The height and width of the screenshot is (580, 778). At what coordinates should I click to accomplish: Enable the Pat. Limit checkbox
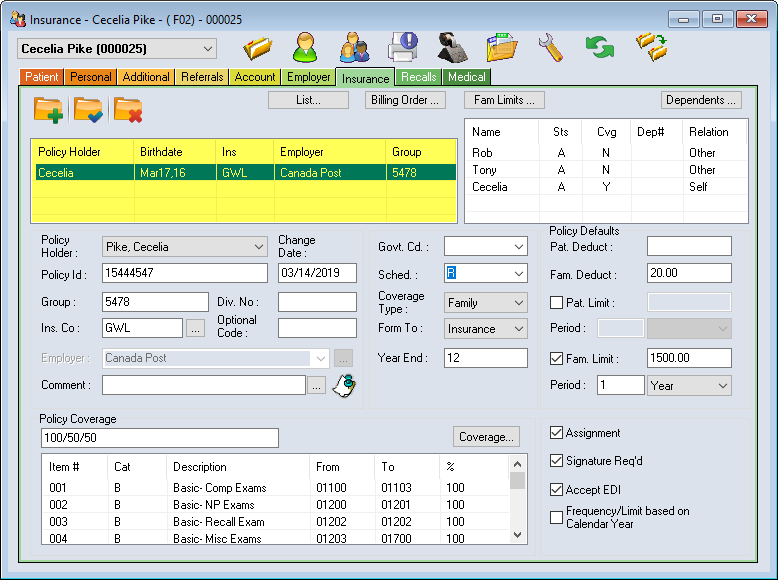click(x=557, y=302)
